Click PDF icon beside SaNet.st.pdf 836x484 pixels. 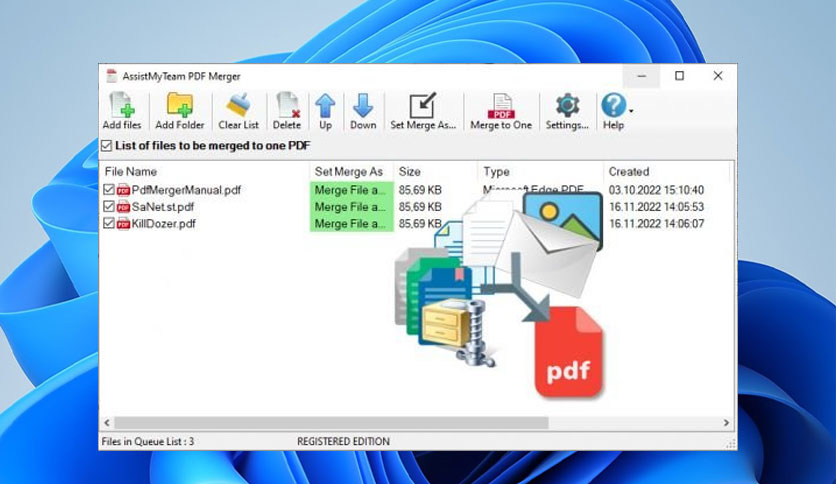[123, 207]
